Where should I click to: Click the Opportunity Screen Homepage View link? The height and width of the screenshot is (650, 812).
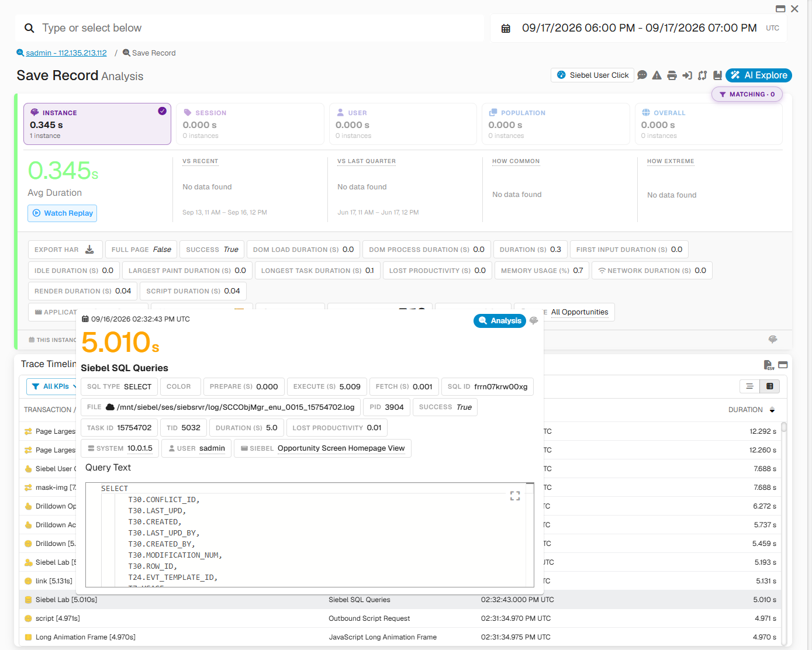click(341, 448)
